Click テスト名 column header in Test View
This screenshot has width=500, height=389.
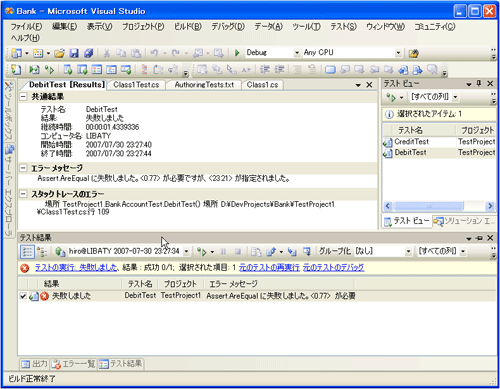click(x=423, y=130)
